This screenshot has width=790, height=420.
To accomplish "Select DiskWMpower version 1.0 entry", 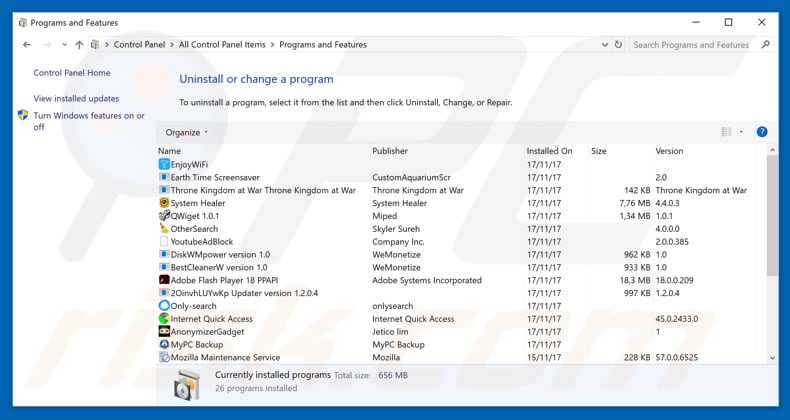I will point(220,254).
